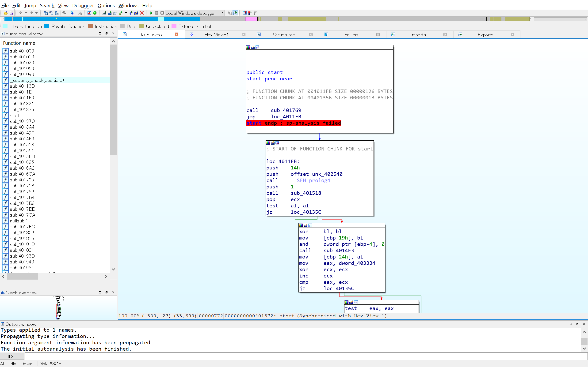Click the Function name column header
The width and height of the screenshot is (588, 367).
(x=19, y=43)
